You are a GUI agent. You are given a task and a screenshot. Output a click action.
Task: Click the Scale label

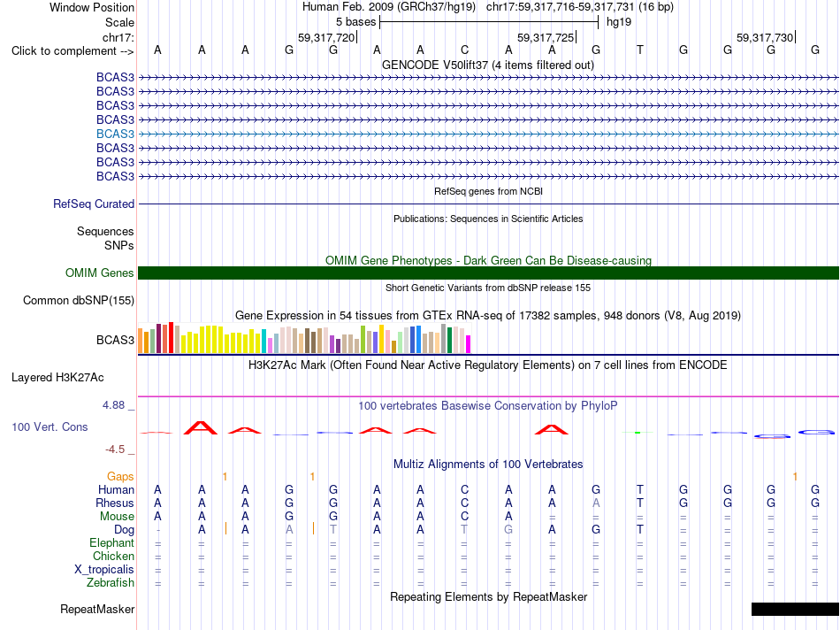pos(119,22)
